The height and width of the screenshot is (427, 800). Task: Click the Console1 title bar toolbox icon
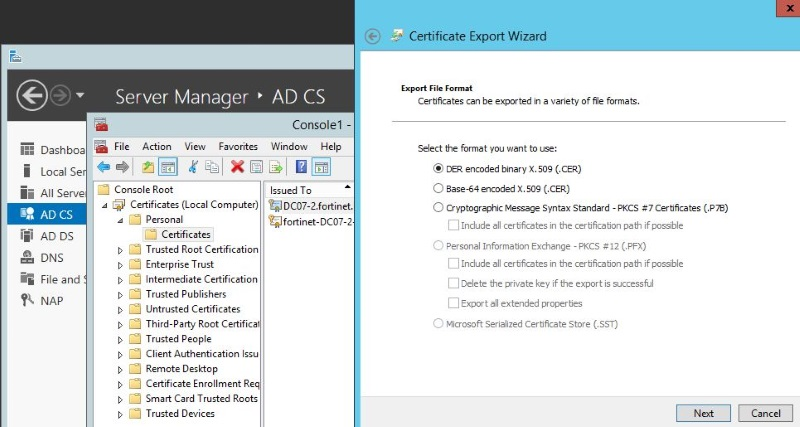(x=101, y=124)
